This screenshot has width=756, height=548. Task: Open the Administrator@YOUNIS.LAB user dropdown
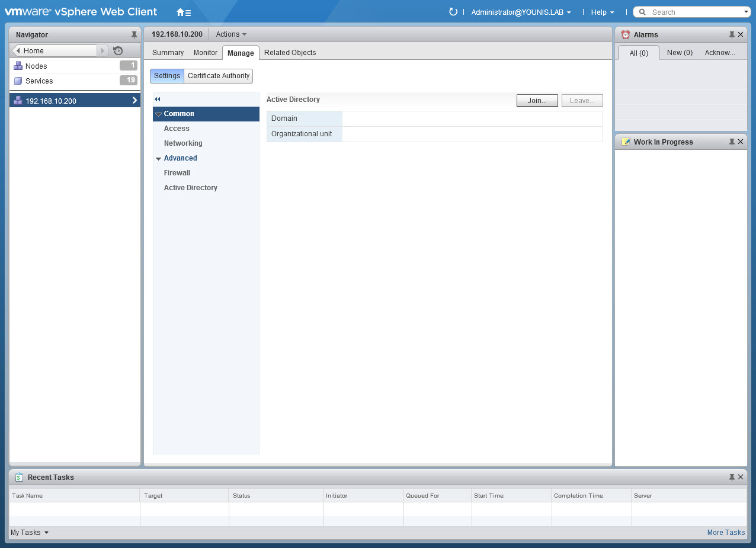tap(521, 12)
